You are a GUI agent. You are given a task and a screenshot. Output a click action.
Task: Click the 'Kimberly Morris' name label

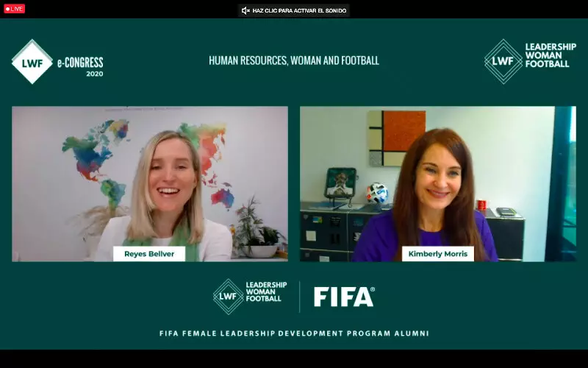pos(437,254)
